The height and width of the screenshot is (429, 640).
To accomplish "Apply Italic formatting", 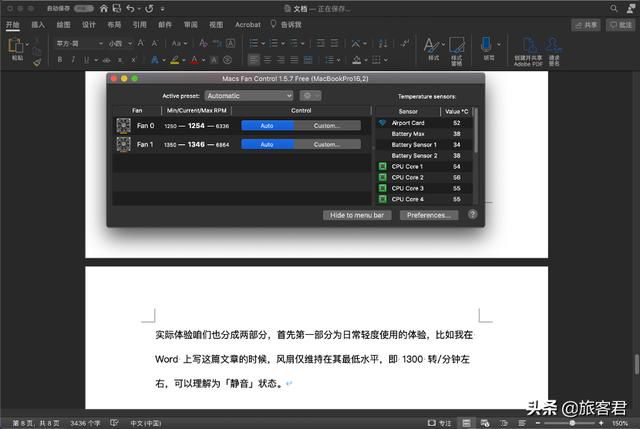I will coord(73,60).
